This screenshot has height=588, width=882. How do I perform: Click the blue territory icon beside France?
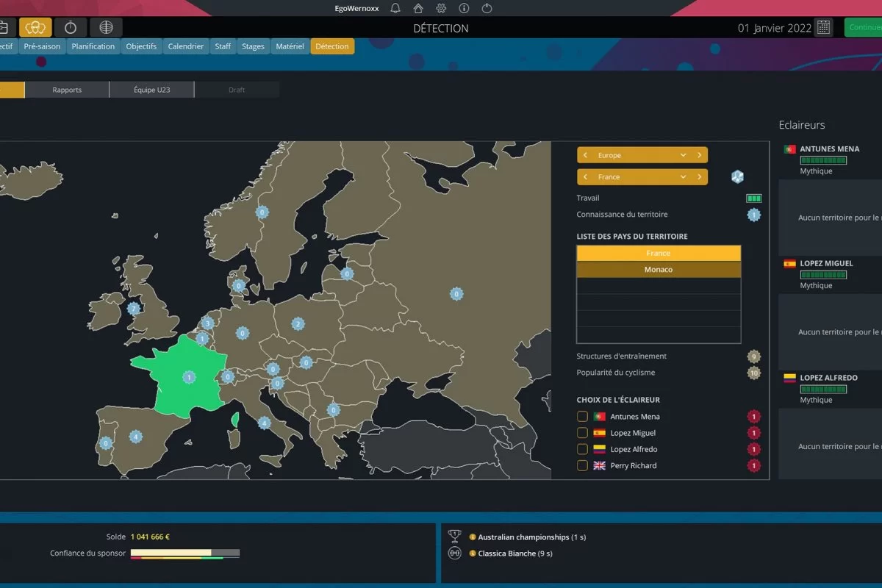click(x=737, y=176)
